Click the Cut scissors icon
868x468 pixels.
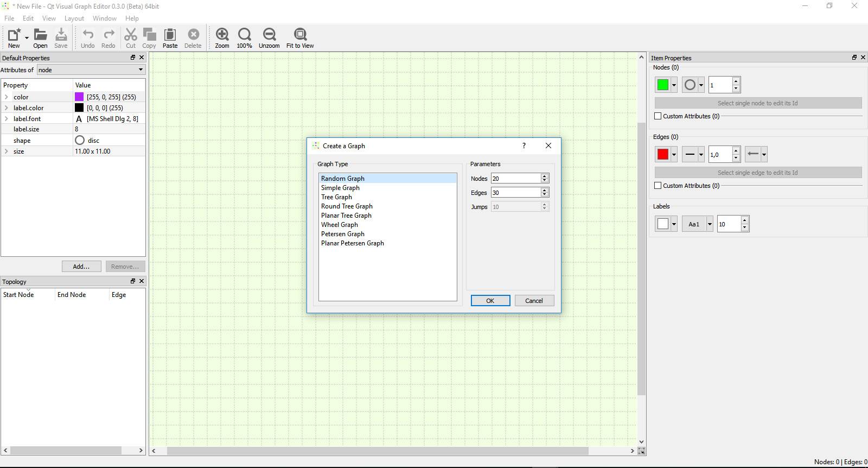[x=131, y=35]
